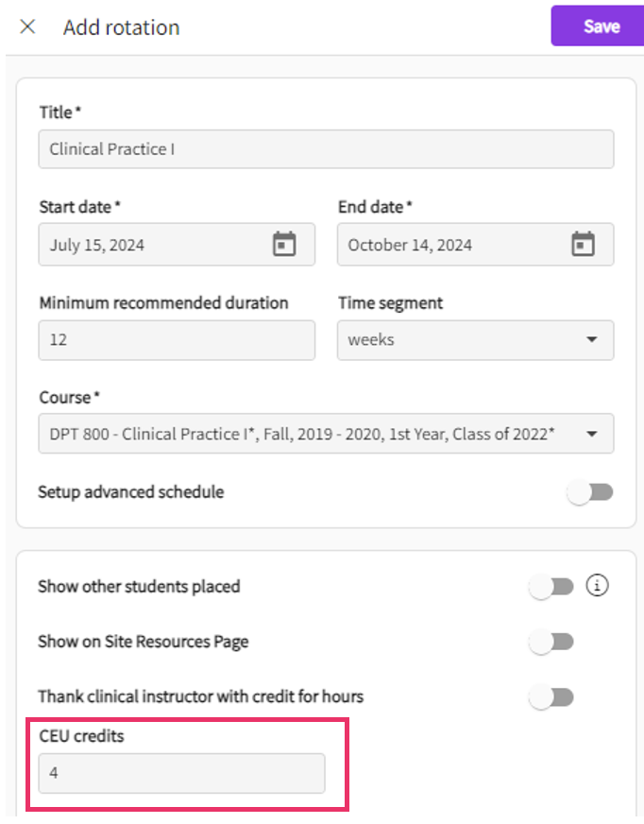This screenshot has height=824, width=644.
Task: Open the Start date calendar picker icon
Action: tap(284, 245)
